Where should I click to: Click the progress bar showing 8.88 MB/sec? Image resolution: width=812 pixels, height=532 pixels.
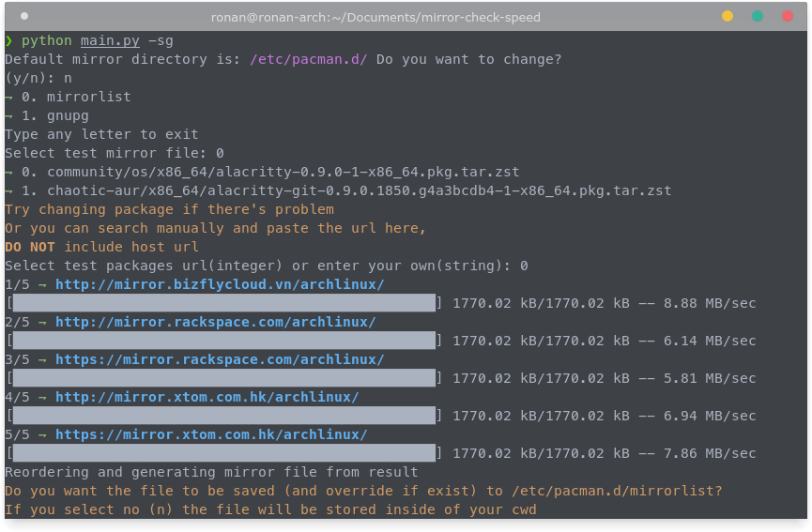coord(223,303)
